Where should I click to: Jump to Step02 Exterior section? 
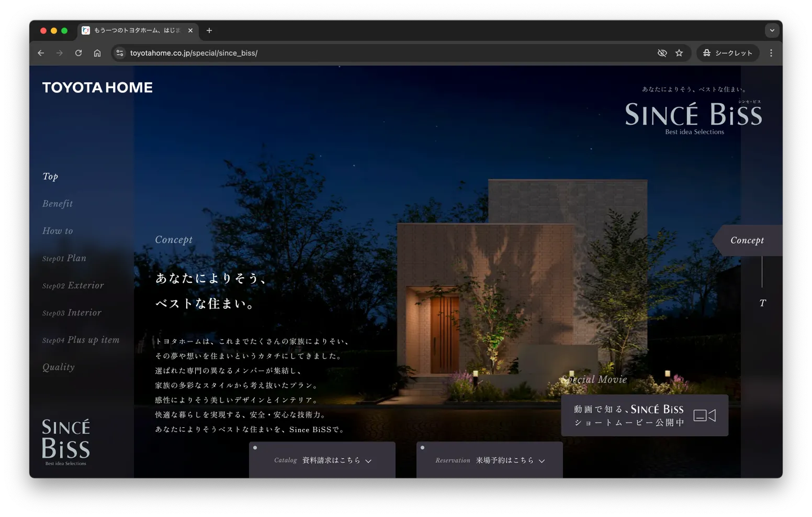(x=73, y=286)
